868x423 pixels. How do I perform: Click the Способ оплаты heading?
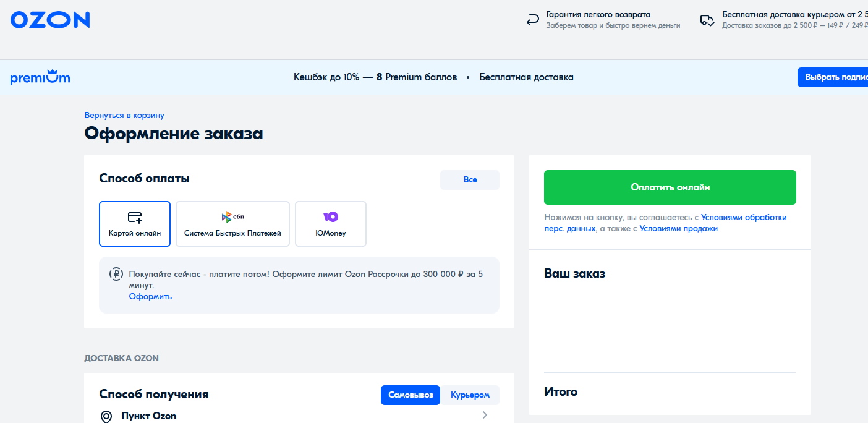(x=144, y=179)
